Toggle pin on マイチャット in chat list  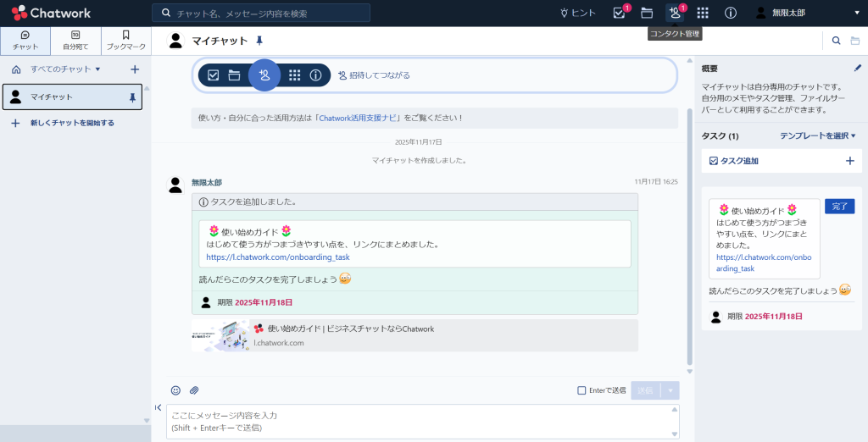pos(131,97)
